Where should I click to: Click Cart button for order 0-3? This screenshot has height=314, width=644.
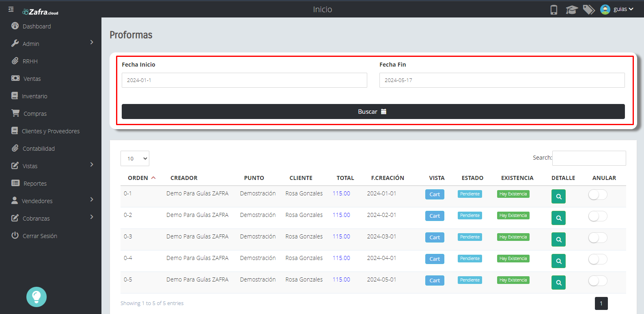coord(435,238)
